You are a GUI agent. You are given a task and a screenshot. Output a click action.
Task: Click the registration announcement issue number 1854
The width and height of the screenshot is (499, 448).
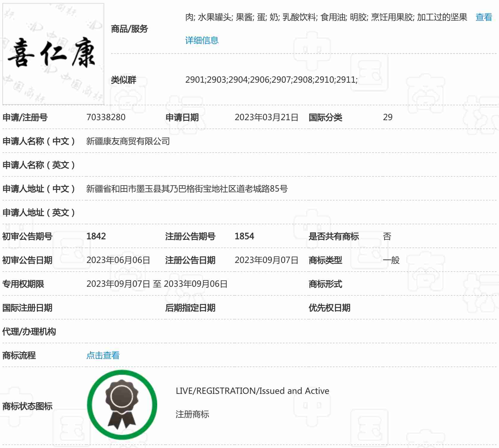coord(244,236)
